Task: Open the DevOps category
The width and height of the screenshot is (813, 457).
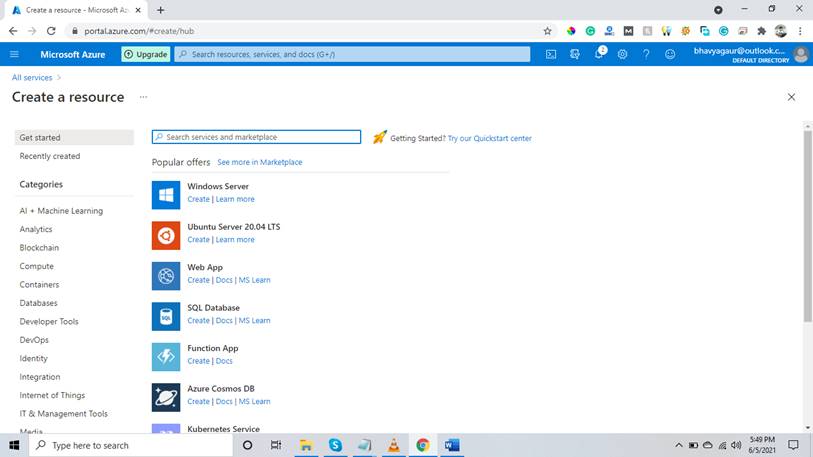Action: point(34,340)
